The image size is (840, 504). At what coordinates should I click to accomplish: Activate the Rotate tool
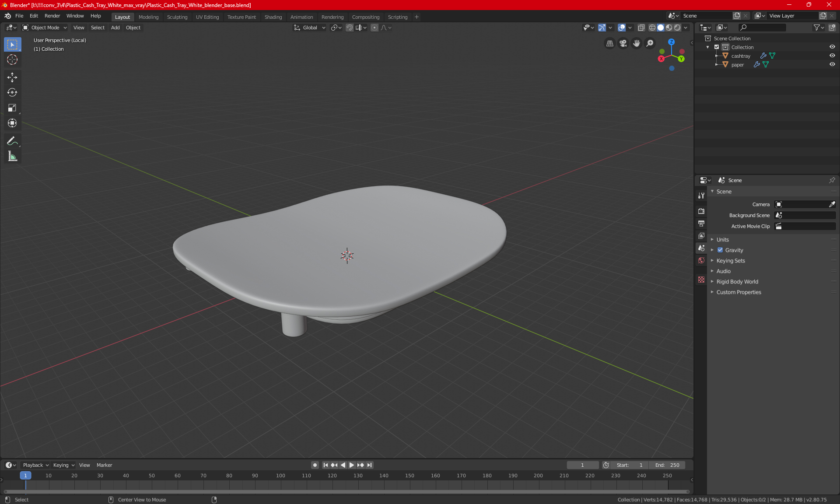click(12, 92)
